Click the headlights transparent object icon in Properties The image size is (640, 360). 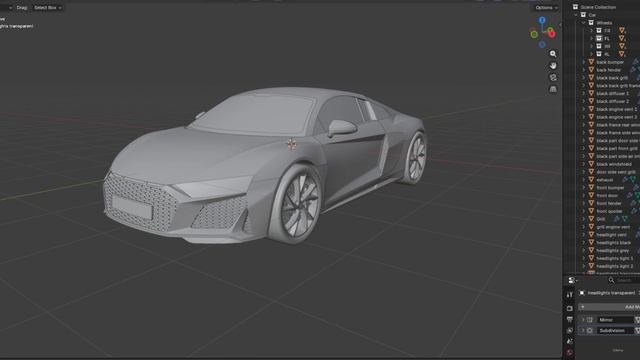[582, 293]
